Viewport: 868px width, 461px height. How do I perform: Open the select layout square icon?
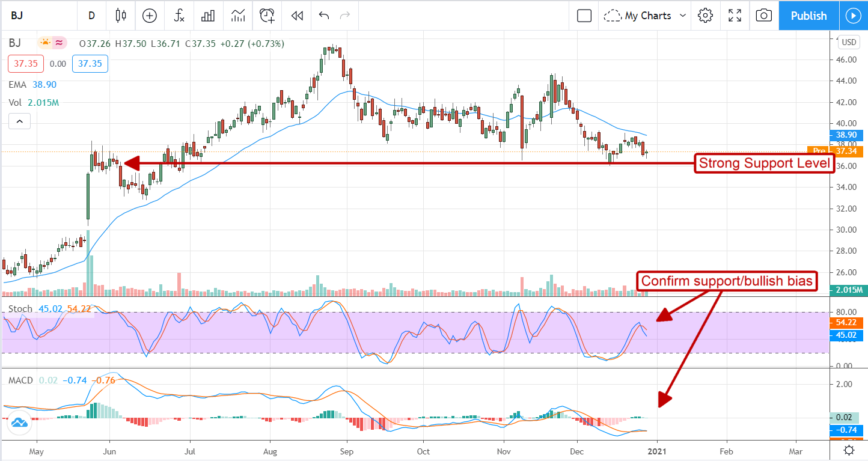tap(584, 16)
